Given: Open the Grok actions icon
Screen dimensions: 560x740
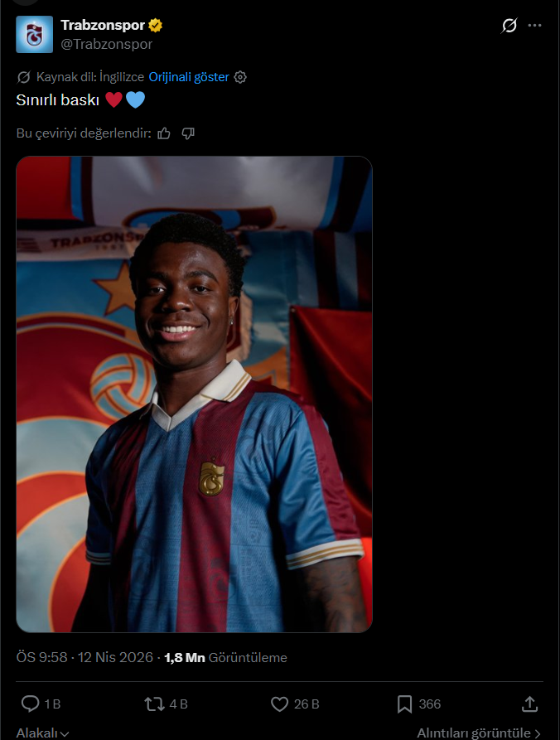Looking at the screenshot, I should [x=509, y=26].
